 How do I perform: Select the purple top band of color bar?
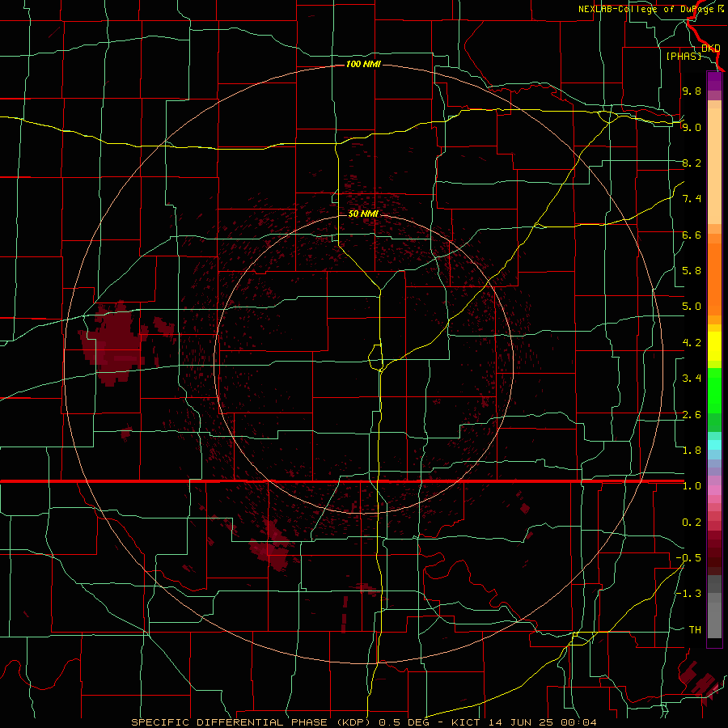[x=714, y=82]
